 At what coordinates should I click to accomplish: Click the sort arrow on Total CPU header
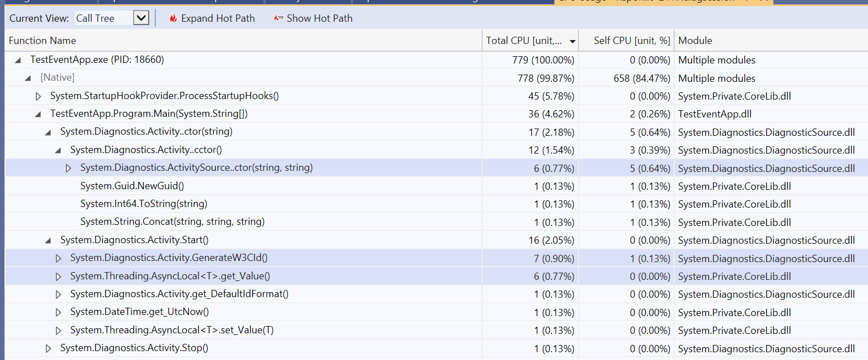[573, 40]
